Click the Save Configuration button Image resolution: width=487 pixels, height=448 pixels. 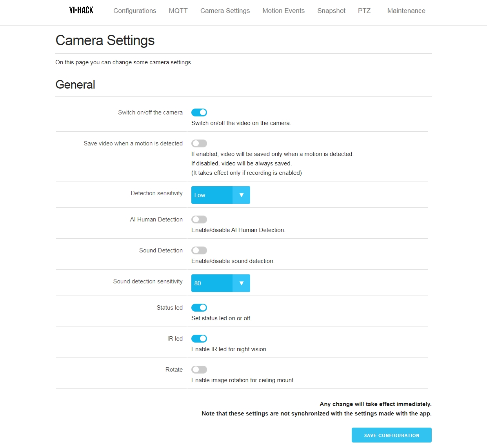[x=392, y=435]
